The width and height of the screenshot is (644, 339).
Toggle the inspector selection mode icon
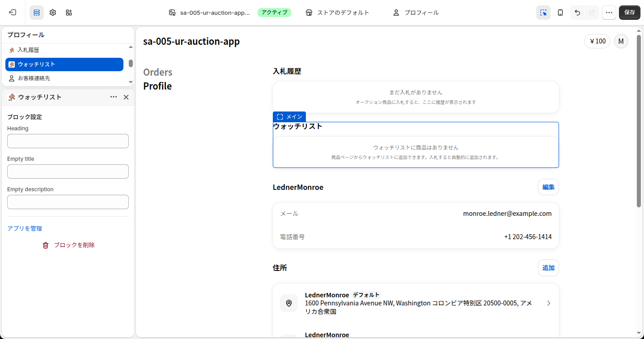(x=543, y=13)
